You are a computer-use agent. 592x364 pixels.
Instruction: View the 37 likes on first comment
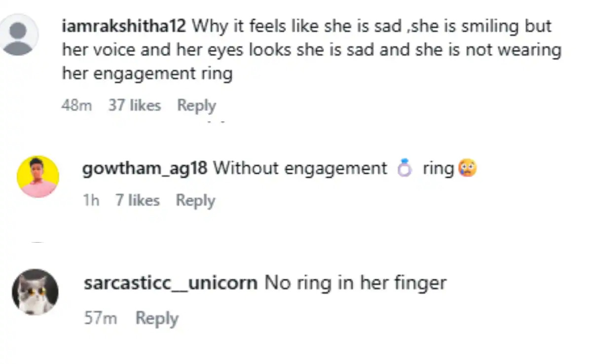(x=135, y=106)
